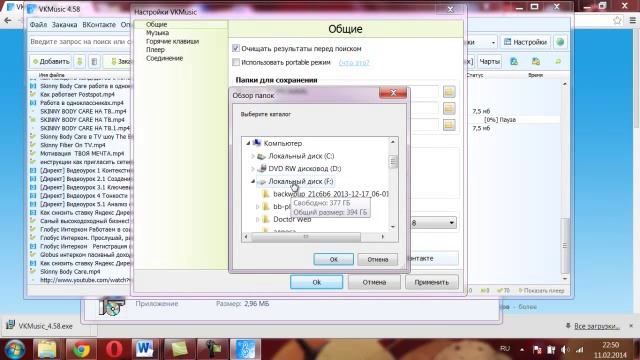Show hidden tray icons arrow

(x=522, y=350)
